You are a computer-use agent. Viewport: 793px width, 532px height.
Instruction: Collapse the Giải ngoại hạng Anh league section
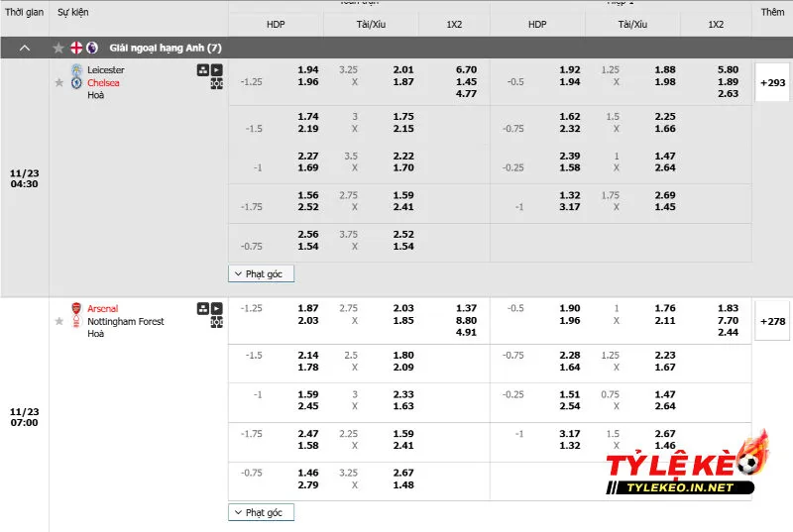click(x=25, y=48)
